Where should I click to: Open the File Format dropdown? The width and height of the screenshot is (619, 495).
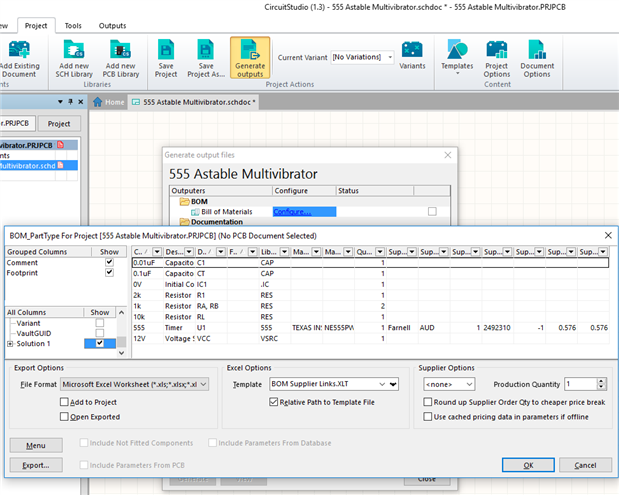202,384
